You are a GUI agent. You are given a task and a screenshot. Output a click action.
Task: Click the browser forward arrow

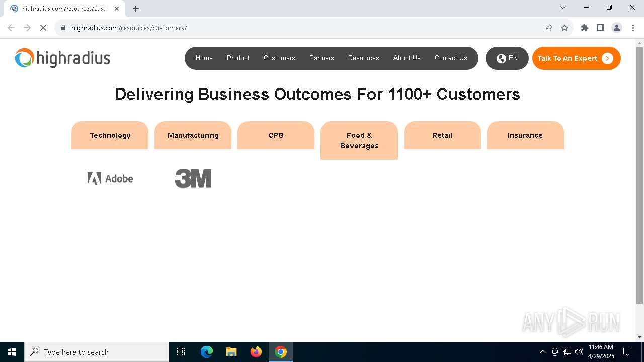[x=27, y=28]
